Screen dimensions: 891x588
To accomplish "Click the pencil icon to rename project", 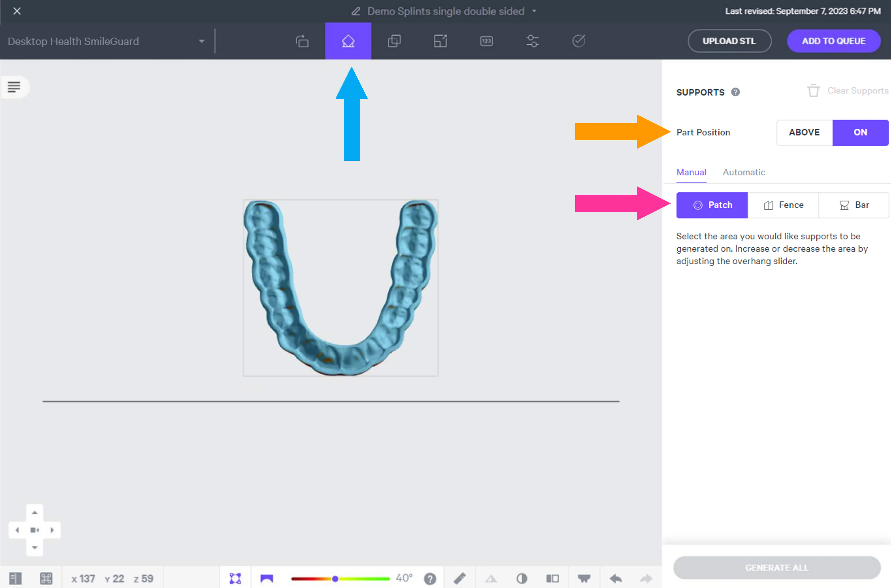I will point(356,11).
